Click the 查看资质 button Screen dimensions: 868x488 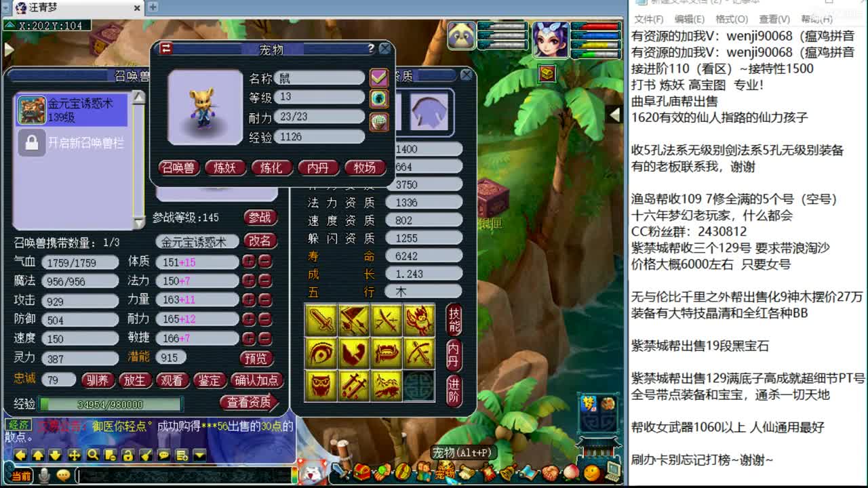click(249, 403)
